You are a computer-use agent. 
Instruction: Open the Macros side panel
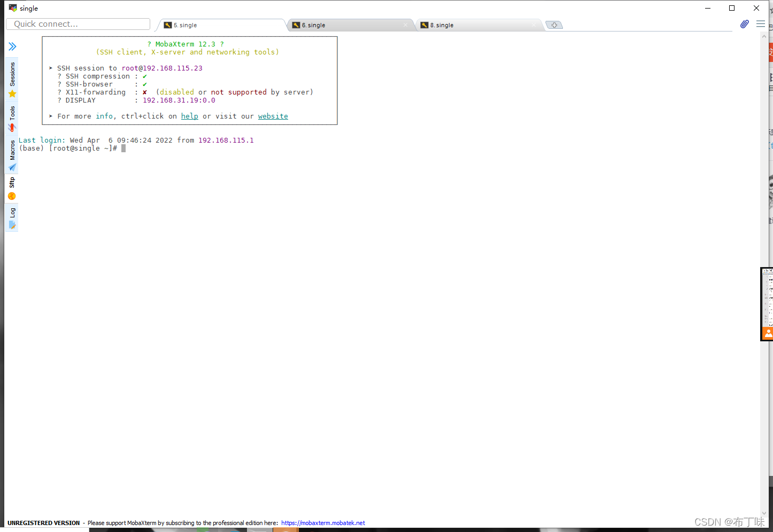12,155
